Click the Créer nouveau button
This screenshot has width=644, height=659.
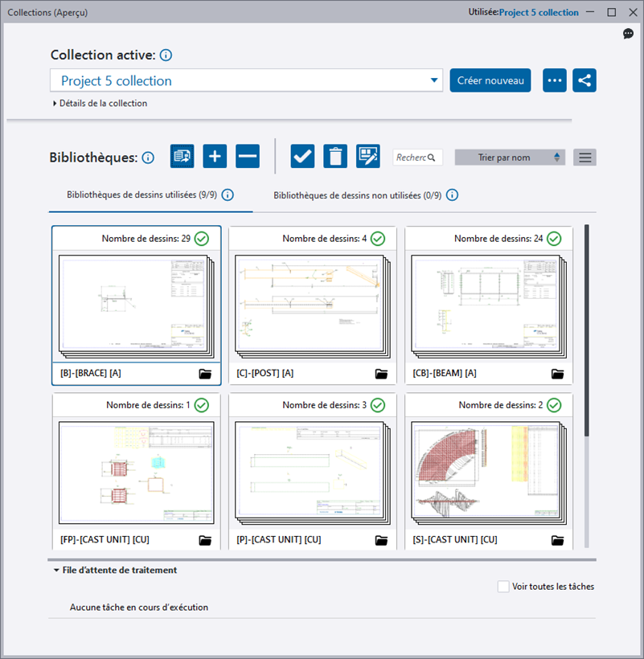[490, 80]
